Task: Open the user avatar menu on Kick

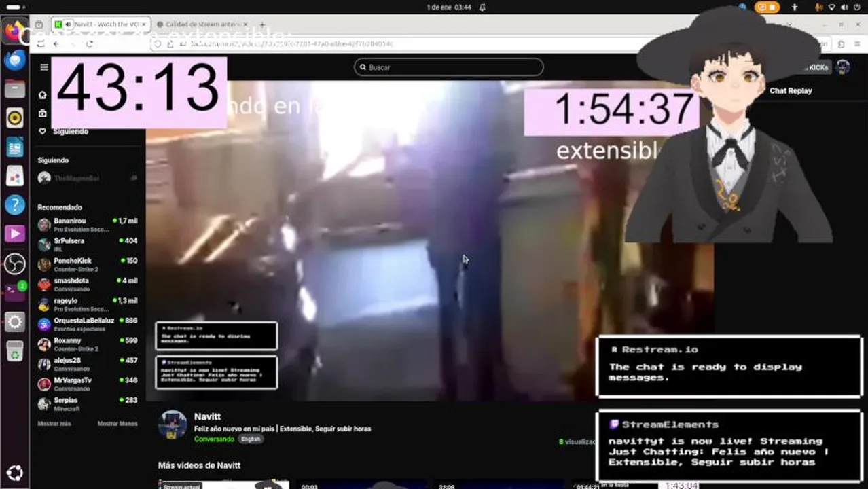Action: pyautogui.click(x=843, y=67)
